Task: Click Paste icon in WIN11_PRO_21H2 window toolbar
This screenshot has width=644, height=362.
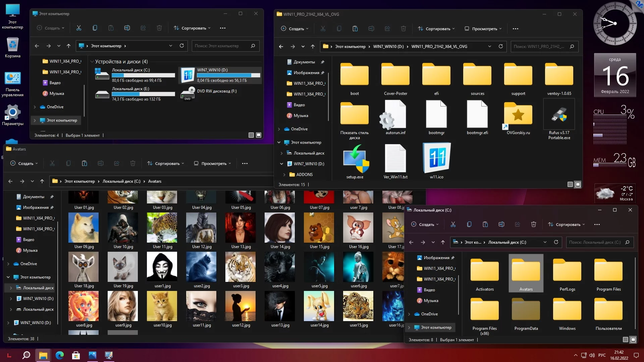Action: (x=355, y=29)
